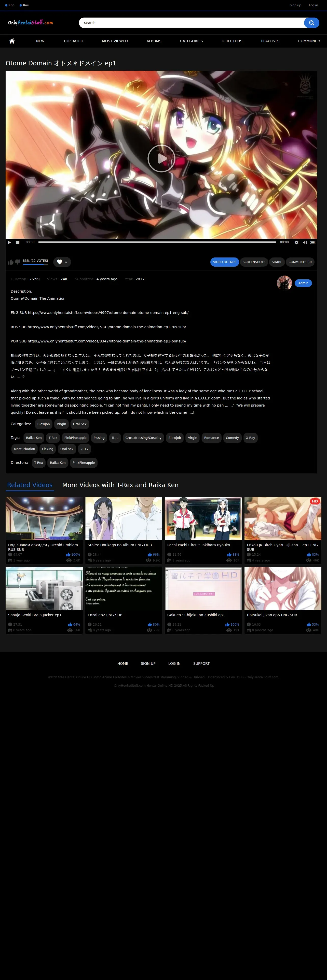
Task: Click the video seek progress bar
Action: 157,242
